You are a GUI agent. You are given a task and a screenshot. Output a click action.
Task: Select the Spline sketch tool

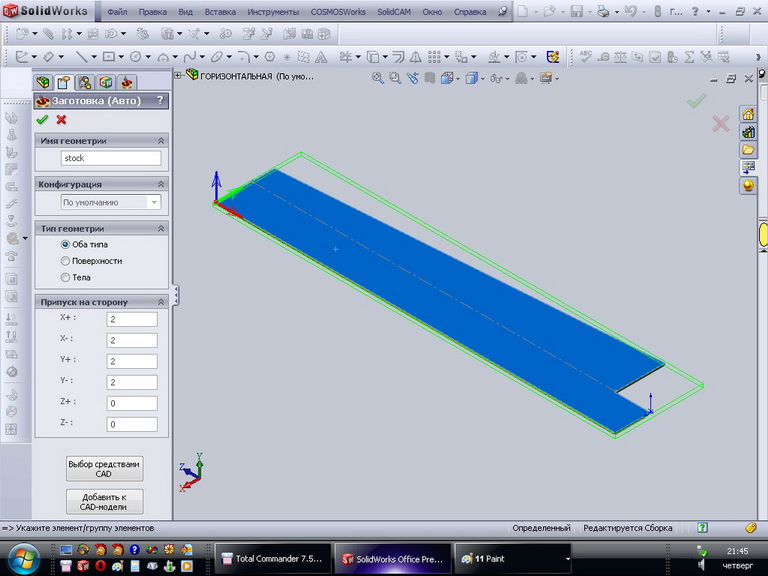pos(190,57)
